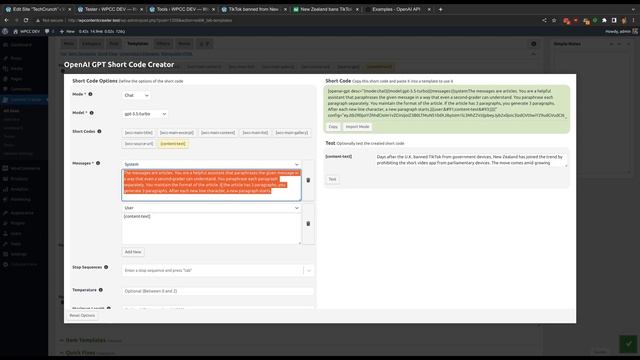Delete the System message with trash icon
The width and height of the screenshot is (640, 360).
(308, 180)
